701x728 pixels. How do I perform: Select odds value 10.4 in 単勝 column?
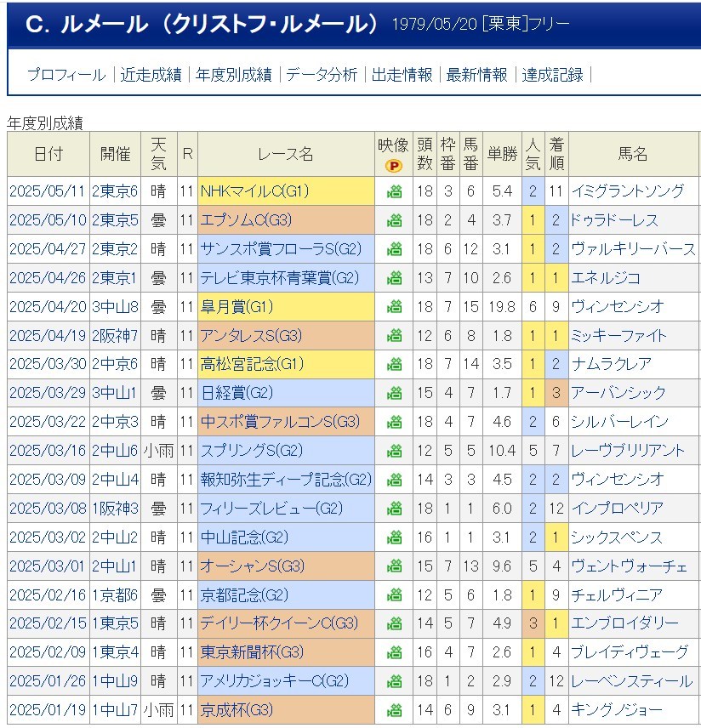[x=502, y=451]
